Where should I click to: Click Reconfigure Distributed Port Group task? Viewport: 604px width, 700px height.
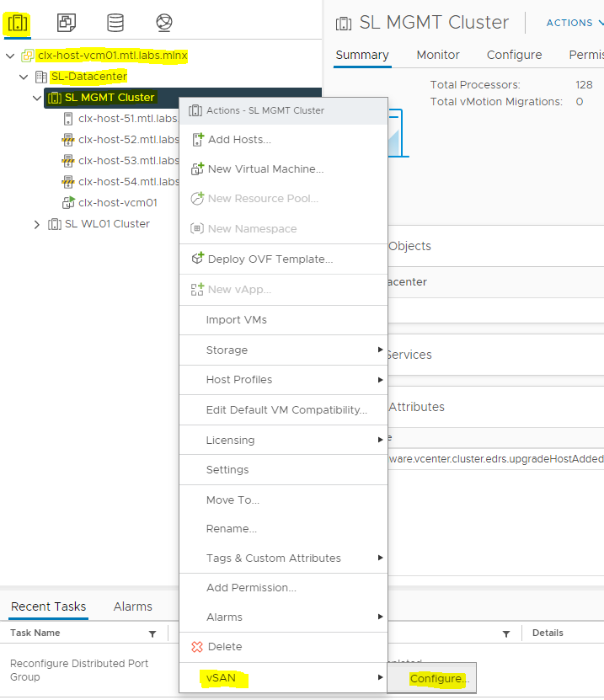point(79,670)
